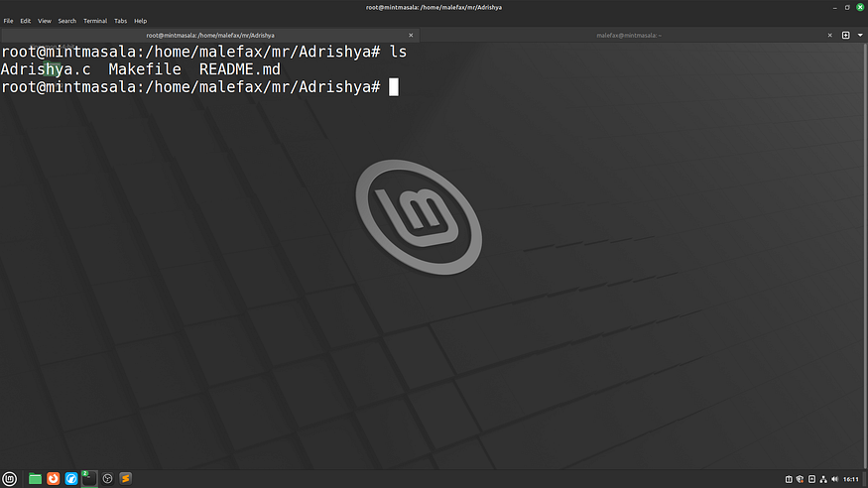868x488 pixels.
Task: Close the terminal window
Action: tap(860, 7)
